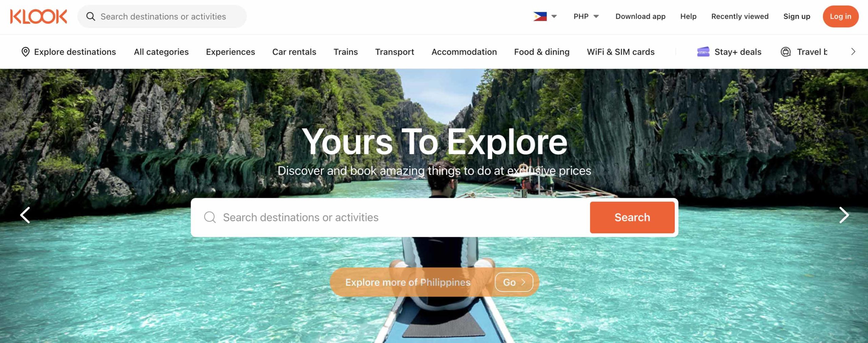Click the location pin icon beside Explore destinations
Viewport: 868px width, 343px height.
pyautogui.click(x=25, y=52)
